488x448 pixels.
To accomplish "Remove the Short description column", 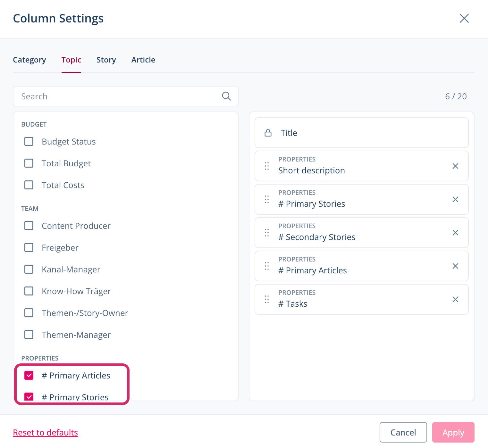I will [x=455, y=166].
